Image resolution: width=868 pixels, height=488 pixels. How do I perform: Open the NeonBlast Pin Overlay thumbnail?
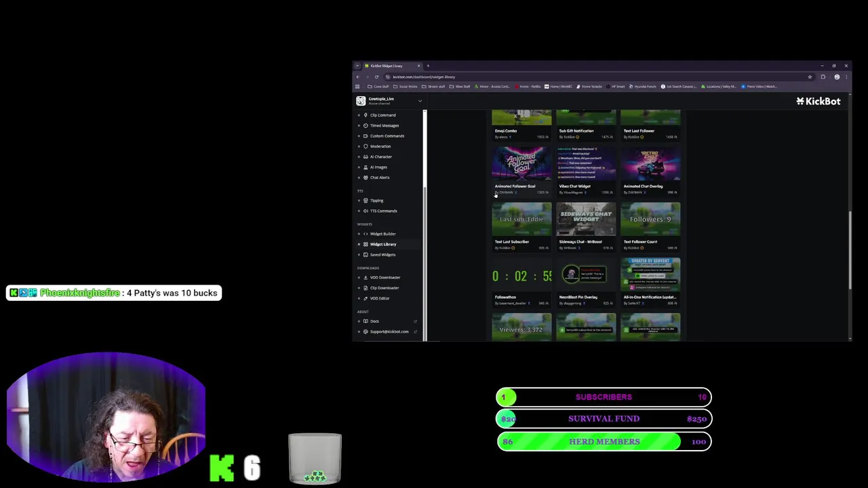(586, 275)
